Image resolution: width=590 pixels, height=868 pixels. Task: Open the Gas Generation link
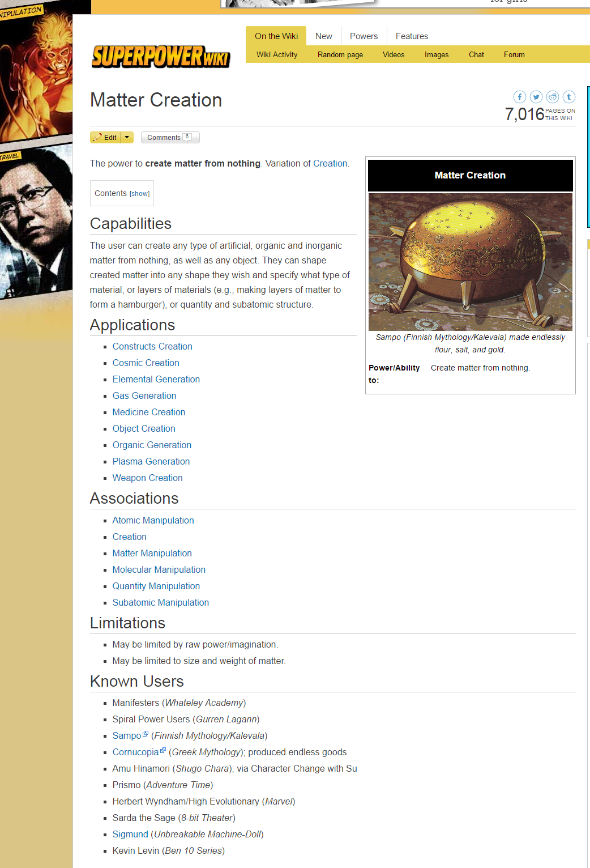point(144,395)
